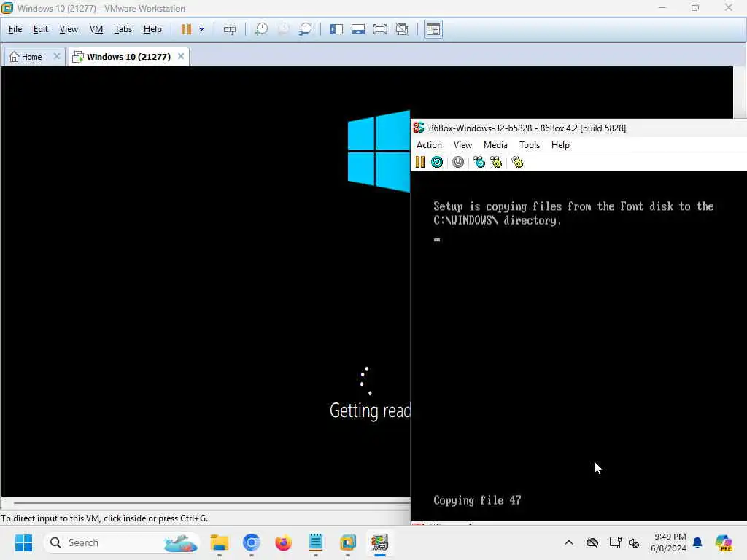747x560 pixels.
Task: Click the 86Box hard reset icon
Action: point(437,162)
